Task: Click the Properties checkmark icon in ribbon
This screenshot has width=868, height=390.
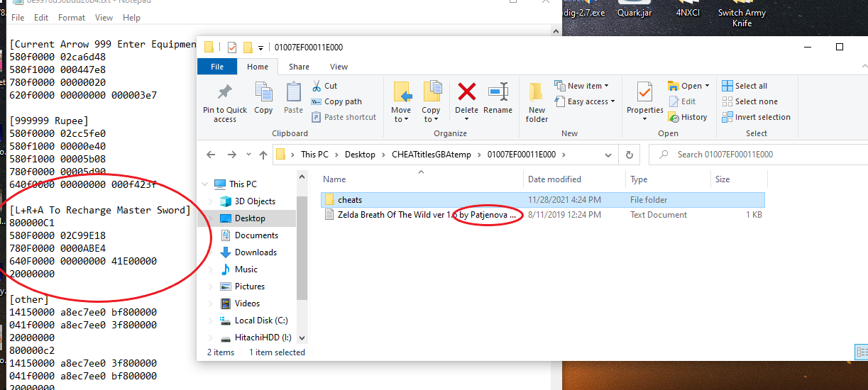Action: [644, 91]
